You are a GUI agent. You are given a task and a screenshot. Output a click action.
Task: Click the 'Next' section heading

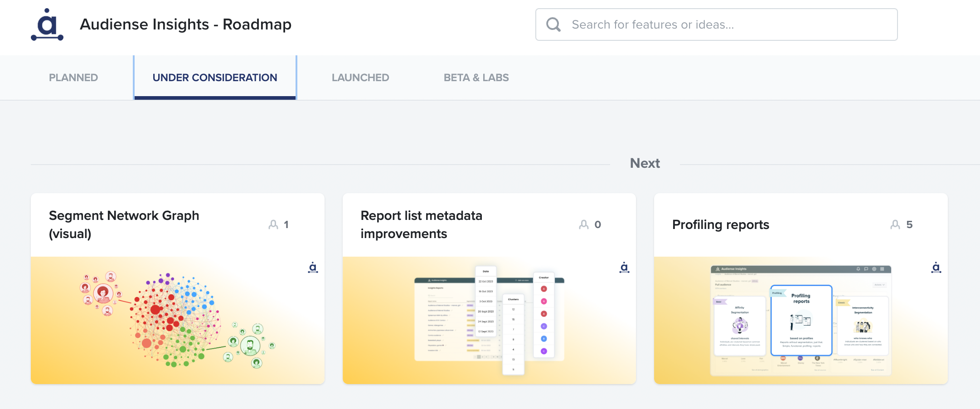645,163
